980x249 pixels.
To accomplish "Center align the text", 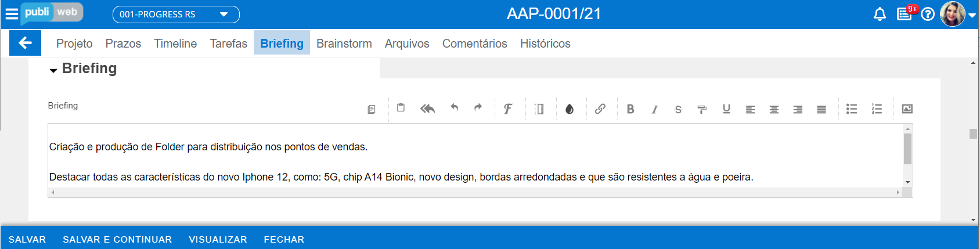I will click(774, 109).
